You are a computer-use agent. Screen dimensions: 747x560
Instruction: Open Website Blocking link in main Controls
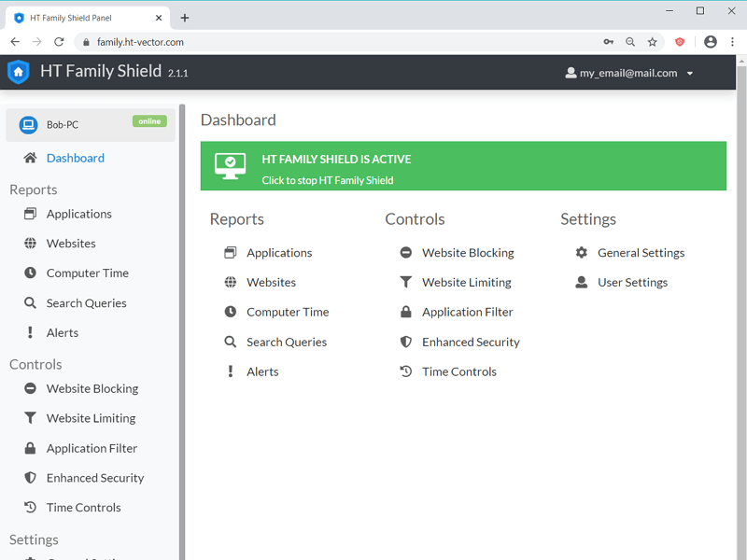point(468,253)
